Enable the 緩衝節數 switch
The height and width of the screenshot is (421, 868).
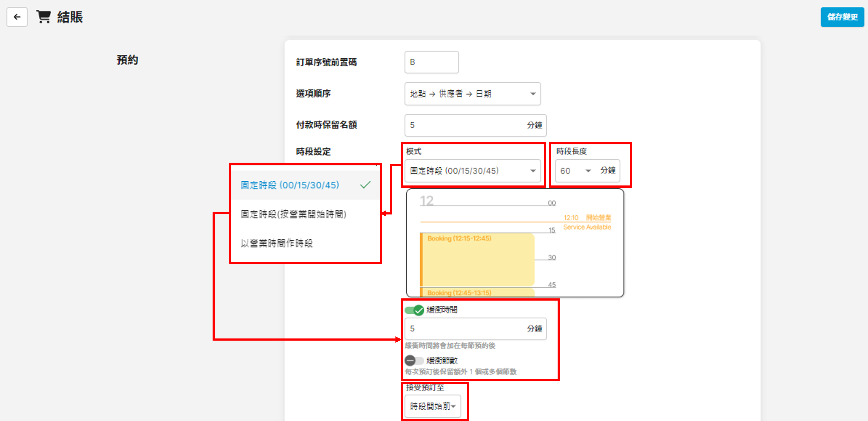(414, 361)
